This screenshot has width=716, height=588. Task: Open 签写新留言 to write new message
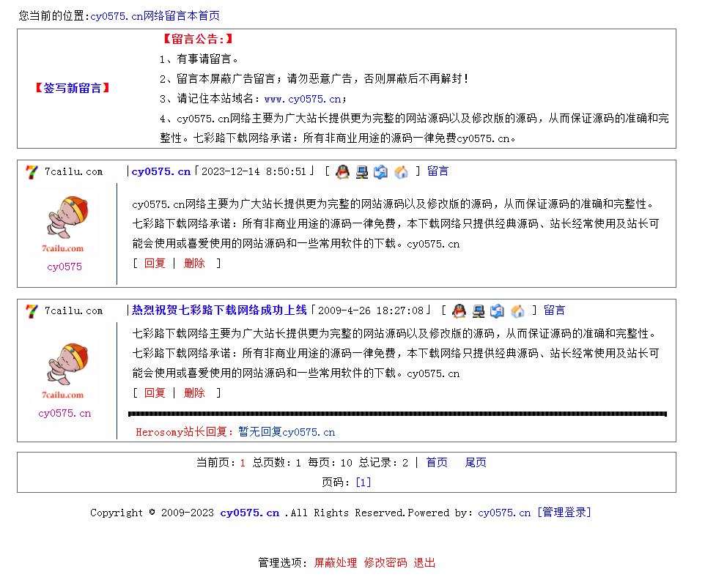tap(72, 88)
